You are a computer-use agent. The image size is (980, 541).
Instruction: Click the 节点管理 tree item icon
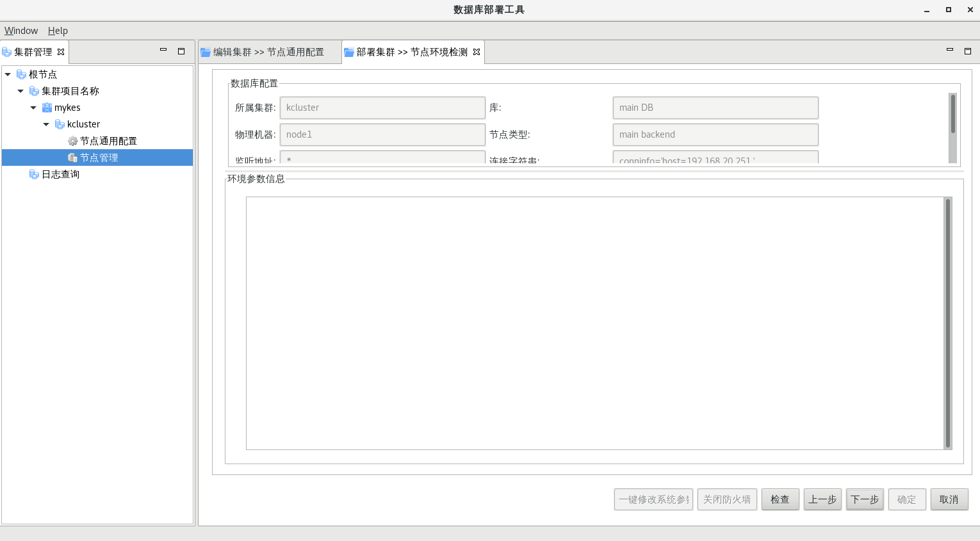(72, 157)
